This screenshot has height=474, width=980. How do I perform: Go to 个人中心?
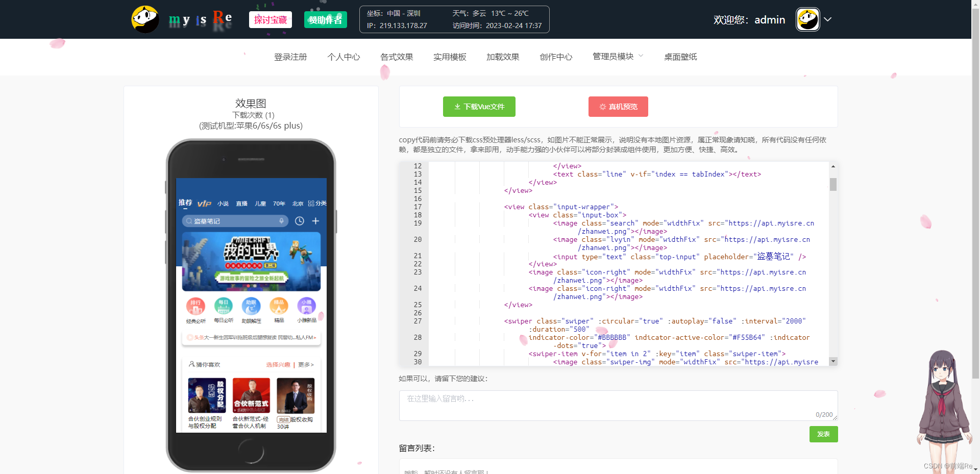[344, 57]
